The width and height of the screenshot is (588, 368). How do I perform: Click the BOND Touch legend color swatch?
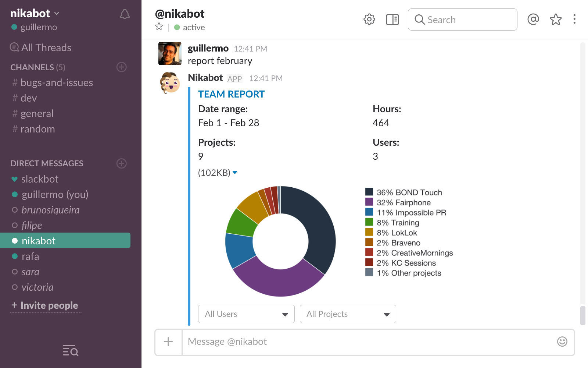pyautogui.click(x=369, y=192)
